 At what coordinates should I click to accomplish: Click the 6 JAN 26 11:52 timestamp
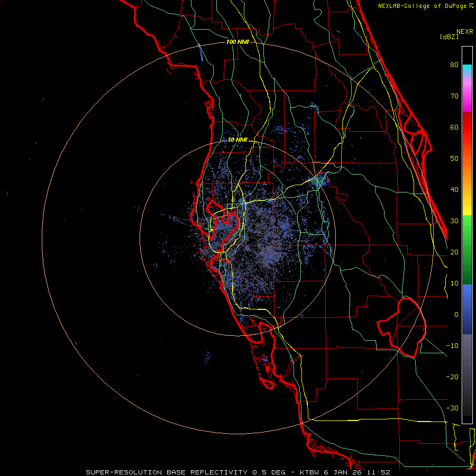point(358,472)
